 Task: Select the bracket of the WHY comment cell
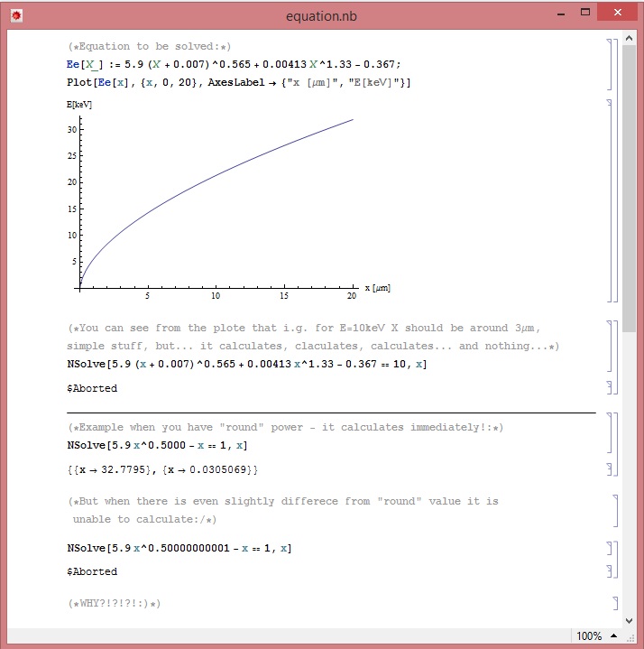(x=616, y=603)
